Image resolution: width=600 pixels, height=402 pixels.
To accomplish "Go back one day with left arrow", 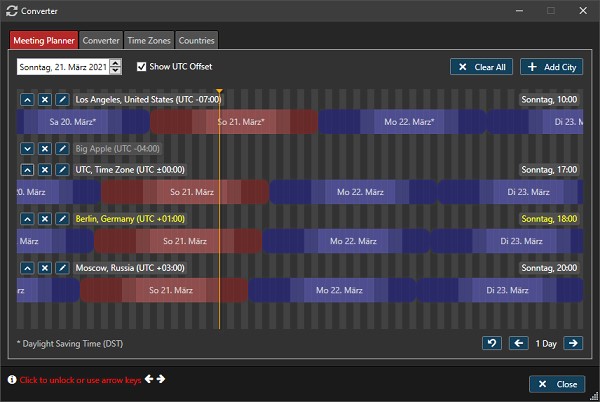I will [x=518, y=343].
